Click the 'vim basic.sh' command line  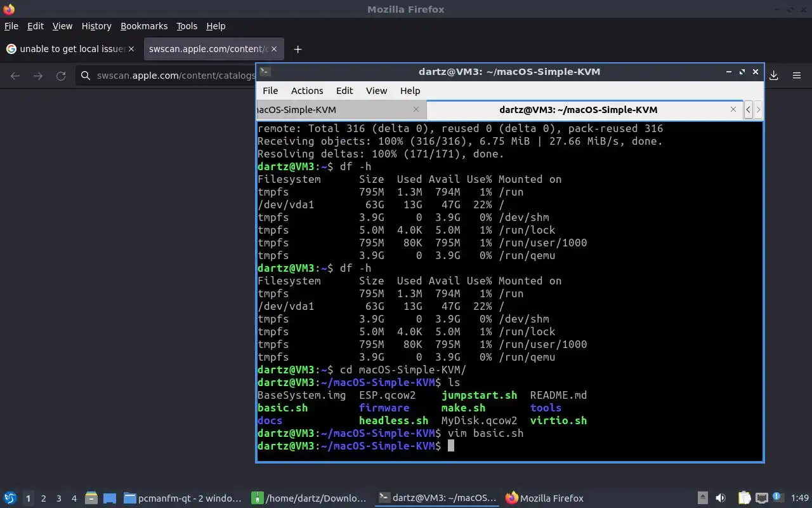click(x=485, y=433)
